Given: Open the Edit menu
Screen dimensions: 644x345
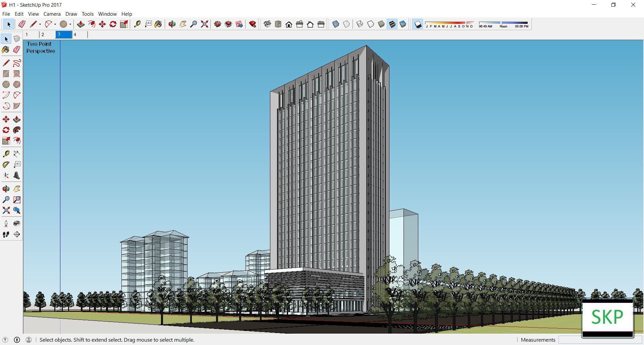Looking at the screenshot, I should [19, 14].
